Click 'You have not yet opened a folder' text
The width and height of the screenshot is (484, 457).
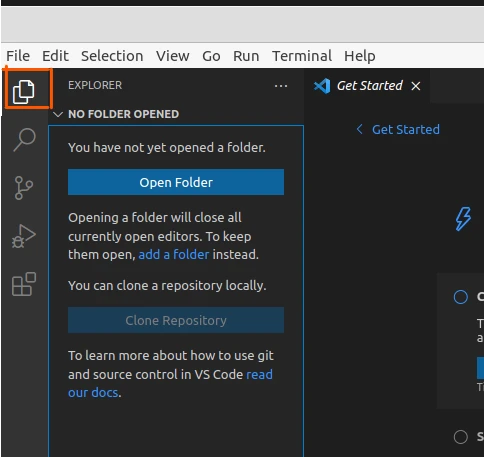pyautogui.click(x=167, y=147)
